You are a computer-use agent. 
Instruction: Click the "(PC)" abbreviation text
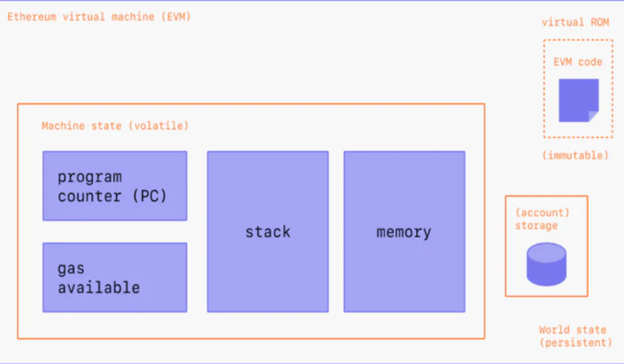tap(149, 196)
